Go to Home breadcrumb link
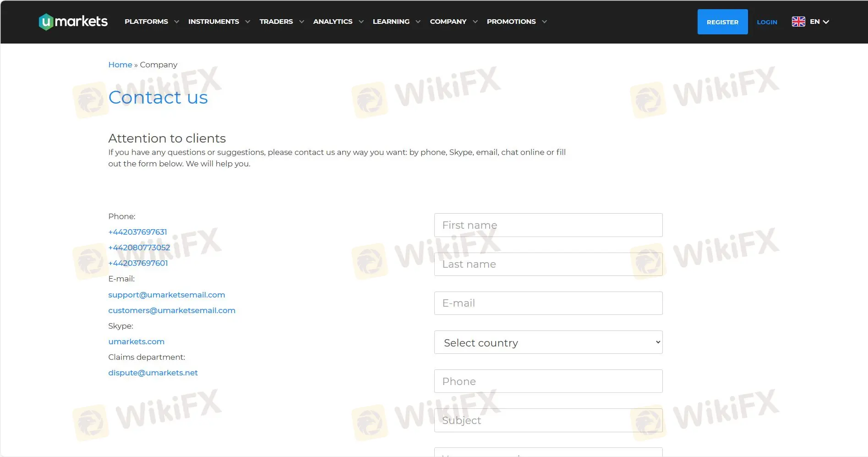The height and width of the screenshot is (457, 868). (x=120, y=65)
